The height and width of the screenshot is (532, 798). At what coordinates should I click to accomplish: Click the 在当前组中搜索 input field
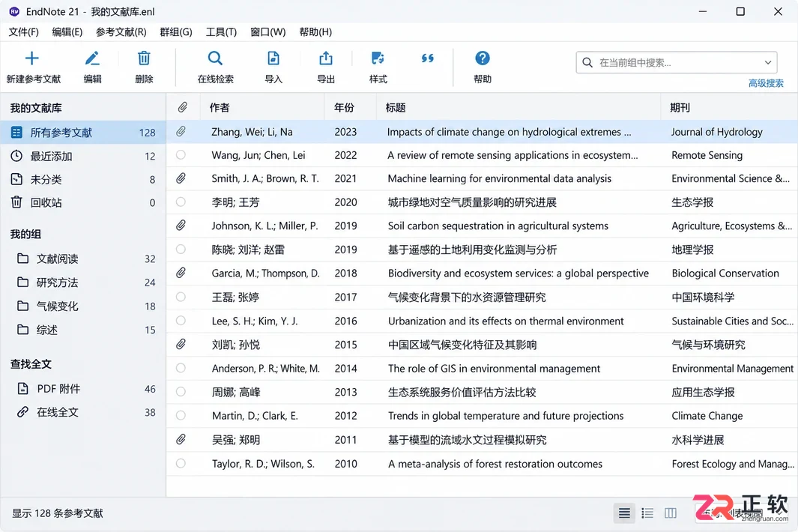click(677, 63)
